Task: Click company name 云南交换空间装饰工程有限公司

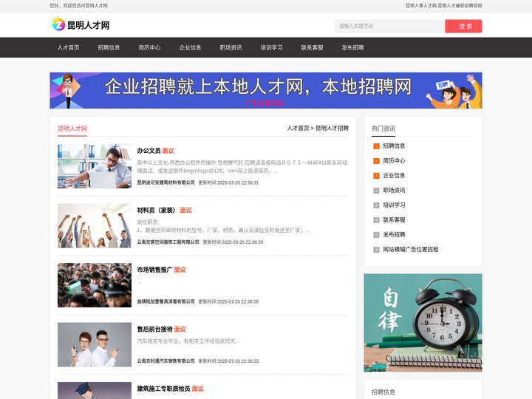Action: coord(168,242)
